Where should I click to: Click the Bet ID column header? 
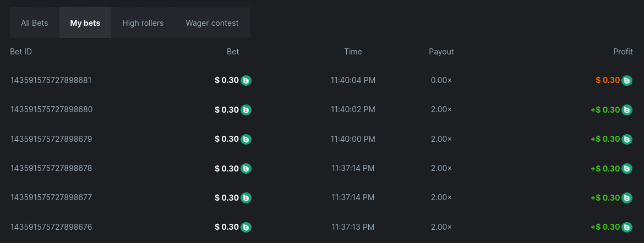21,52
